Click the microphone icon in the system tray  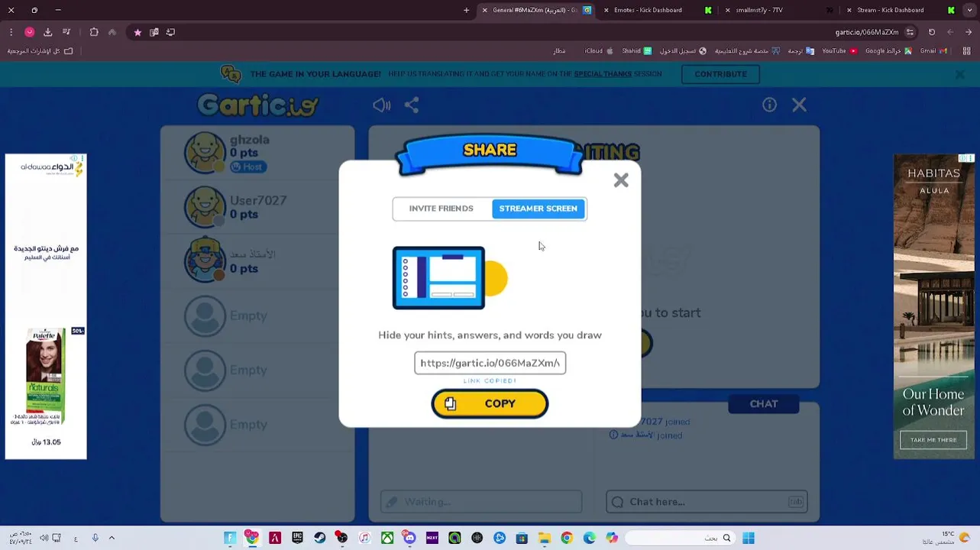tap(95, 538)
